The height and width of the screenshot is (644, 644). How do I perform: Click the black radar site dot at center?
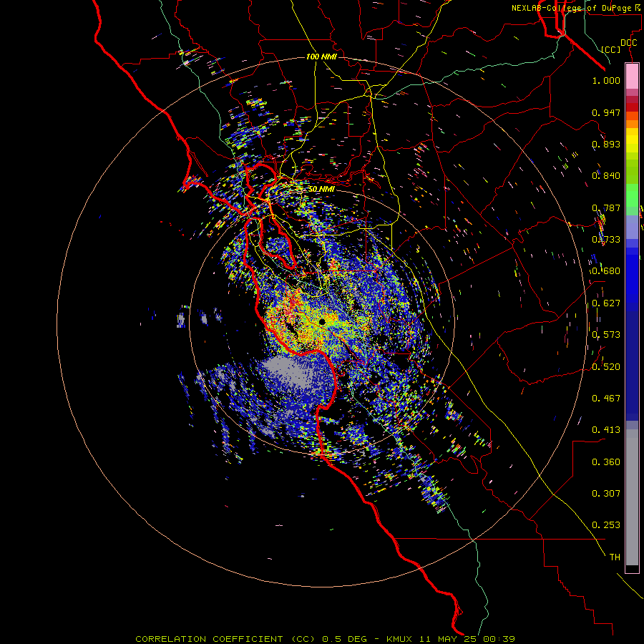click(x=322, y=321)
